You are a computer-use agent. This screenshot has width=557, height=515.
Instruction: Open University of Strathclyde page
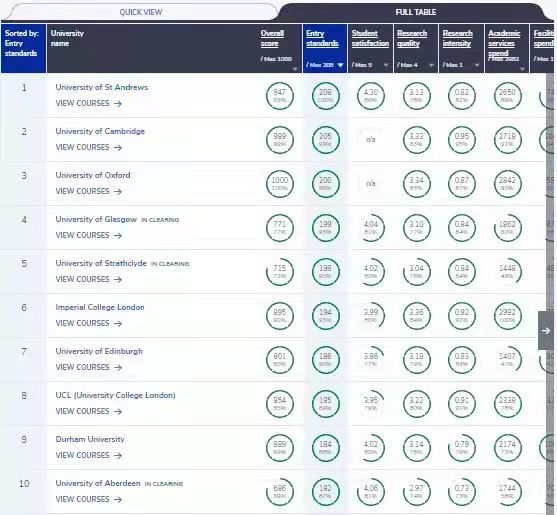(101, 264)
